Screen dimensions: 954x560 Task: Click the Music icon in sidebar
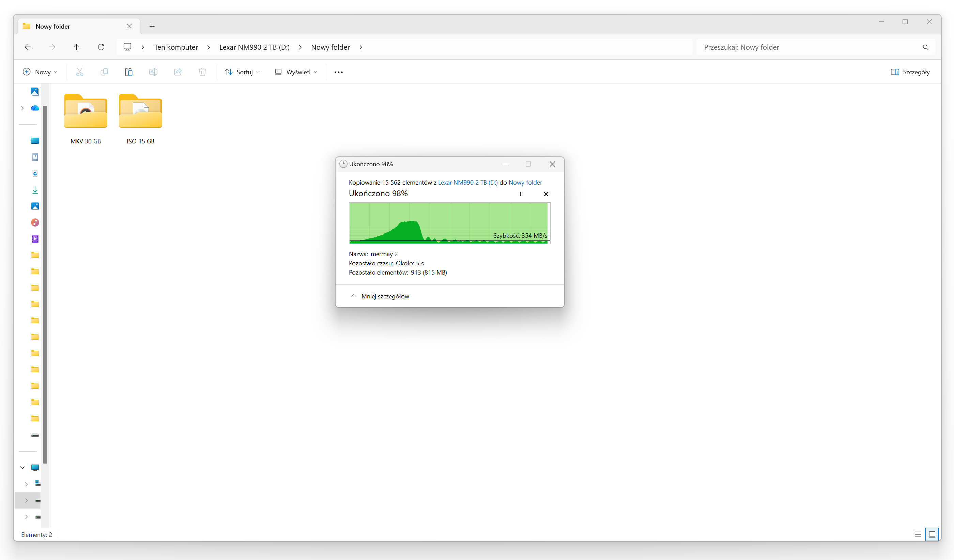coord(35,222)
